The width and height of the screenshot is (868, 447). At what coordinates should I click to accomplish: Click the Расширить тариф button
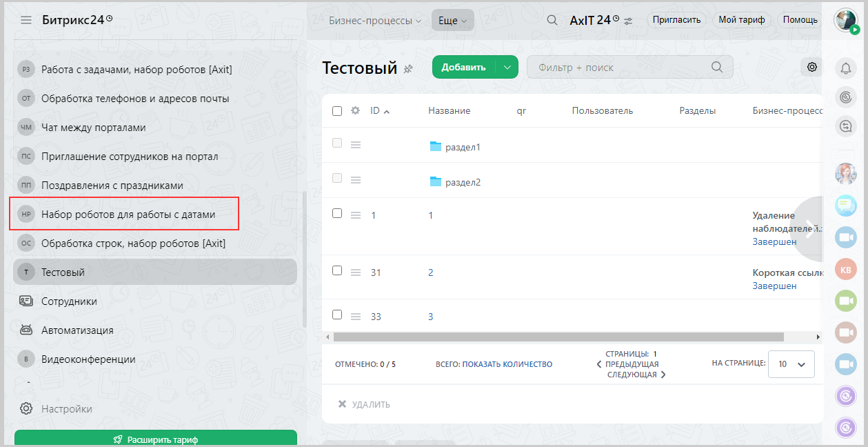point(156,439)
